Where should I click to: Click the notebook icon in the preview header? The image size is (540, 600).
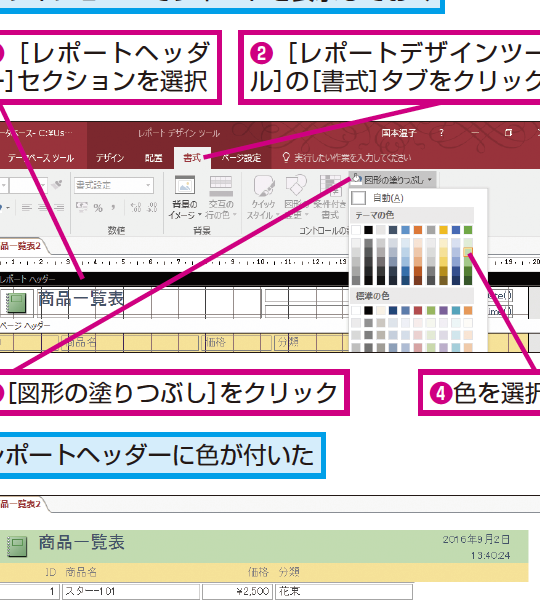point(17,546)
